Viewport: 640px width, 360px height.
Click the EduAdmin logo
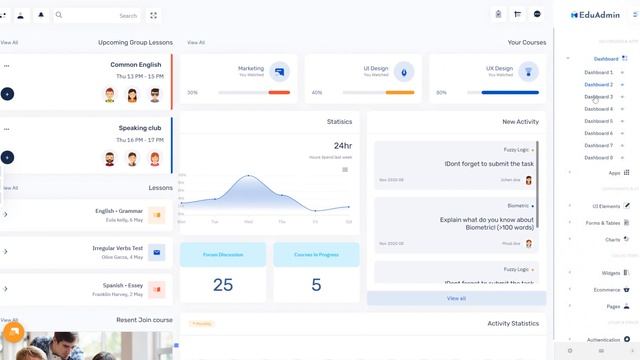(595, 15)
